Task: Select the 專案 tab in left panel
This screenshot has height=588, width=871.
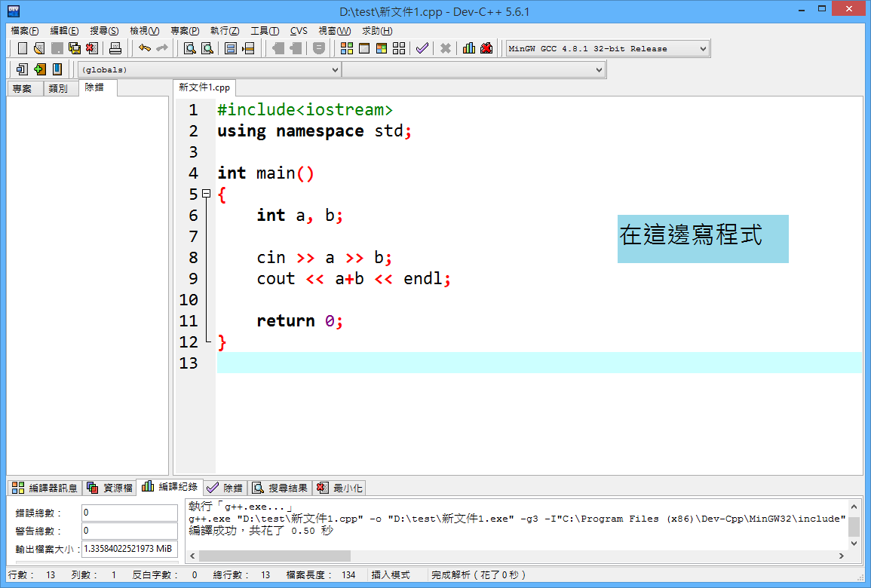Action: click(x=23, y=88)
